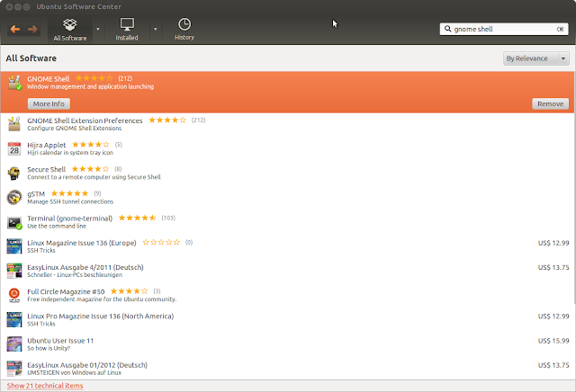Click the vertical scrollbar of the results list
Image resolution: width=576 pixels, height=392 pixels.
point(574,187)
